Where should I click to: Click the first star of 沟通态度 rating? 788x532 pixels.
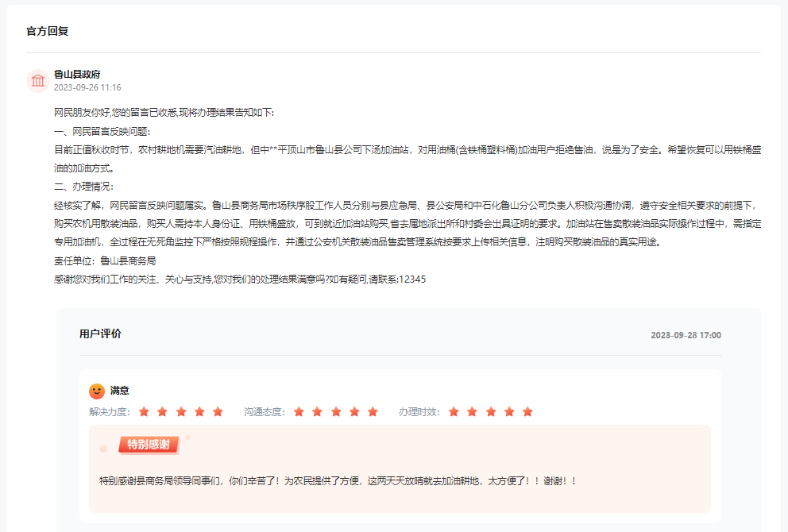[299, 412]
